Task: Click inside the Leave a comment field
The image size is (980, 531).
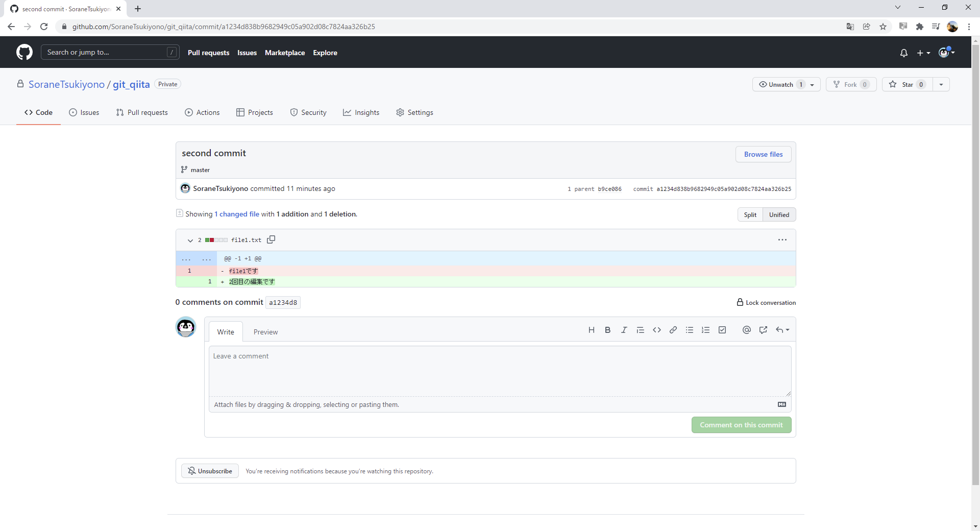Action: (x=499, y=371)
